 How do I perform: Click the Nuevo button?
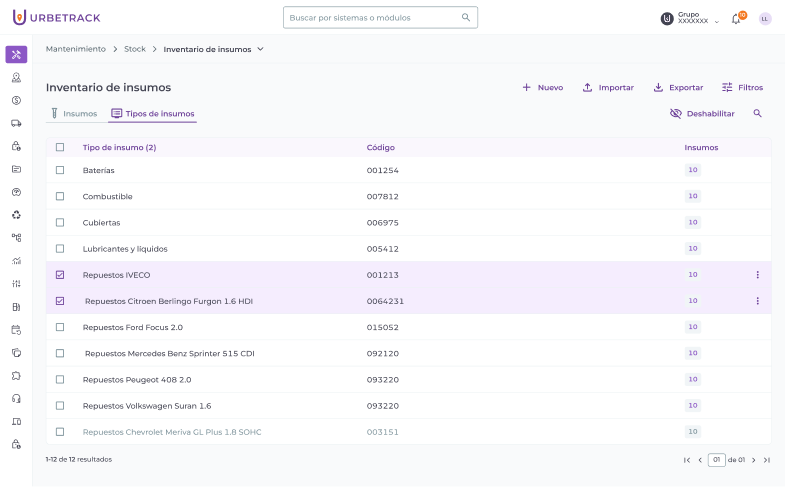542,88
